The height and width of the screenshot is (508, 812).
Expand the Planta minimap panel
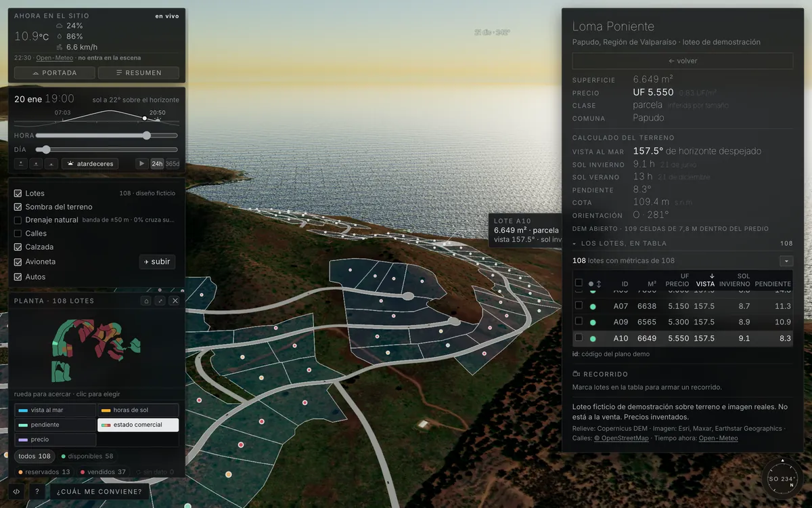coord(160,301)
